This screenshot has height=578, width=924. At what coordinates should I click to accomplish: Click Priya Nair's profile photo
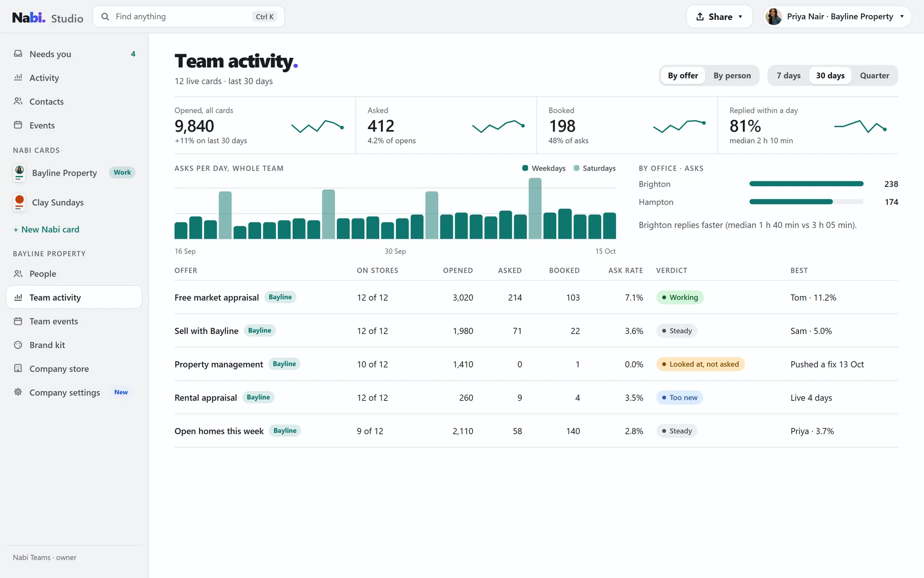click(x=773, y=17)
